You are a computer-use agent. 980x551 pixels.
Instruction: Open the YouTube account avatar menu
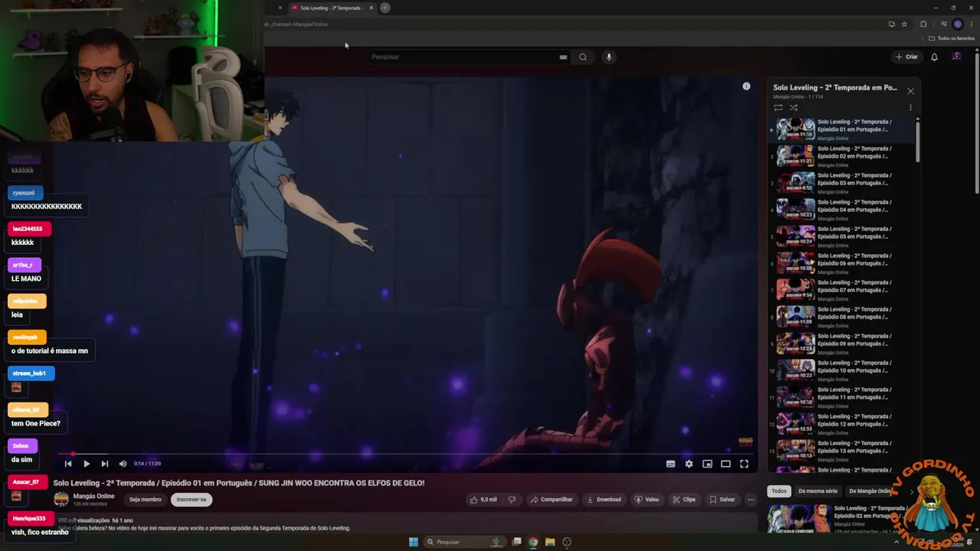pos(956,57)
